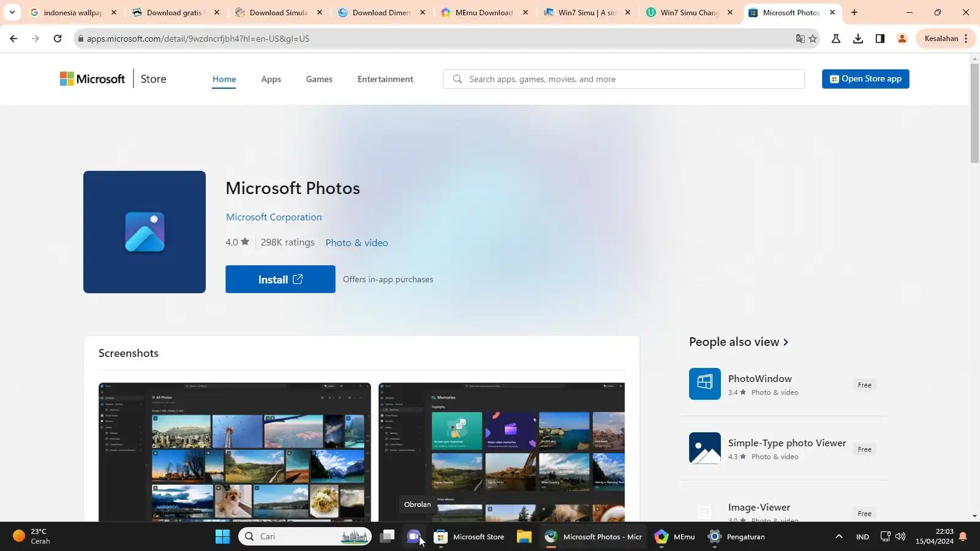The image size is (980, 551).
Task: Switch to MEmu on the taskbar
Action: pos(674,537)
